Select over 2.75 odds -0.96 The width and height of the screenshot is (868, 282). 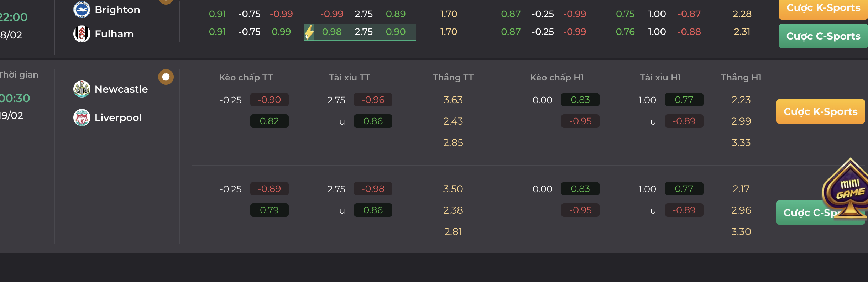tap(373, 100)
